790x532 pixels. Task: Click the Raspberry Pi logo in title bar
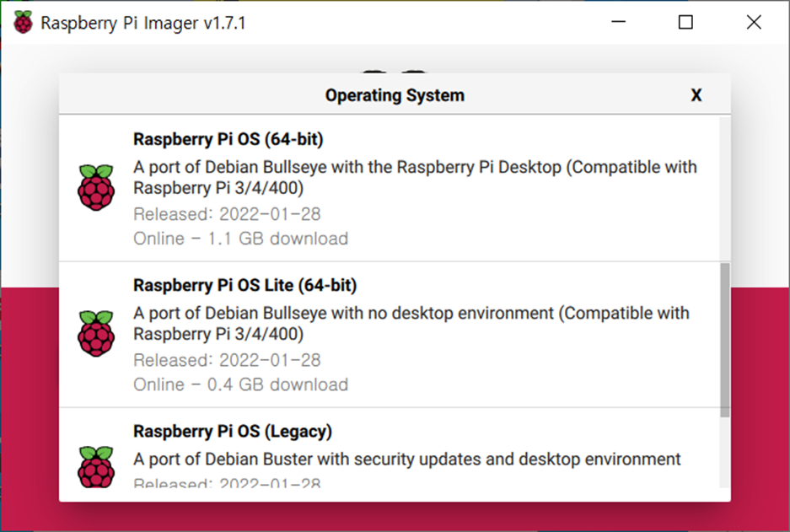(x=23, y=22)
